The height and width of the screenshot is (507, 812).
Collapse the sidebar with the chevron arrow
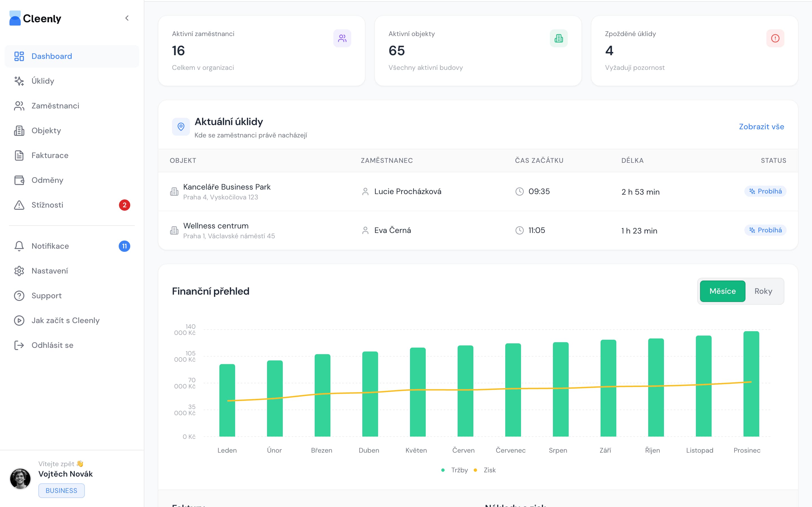click(127, 18)
